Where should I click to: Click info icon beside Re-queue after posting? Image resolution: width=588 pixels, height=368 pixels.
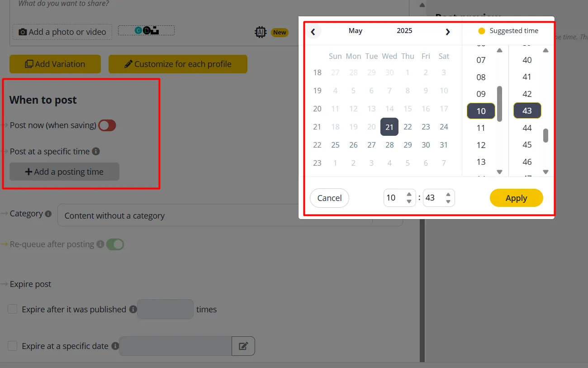(100, 244)
